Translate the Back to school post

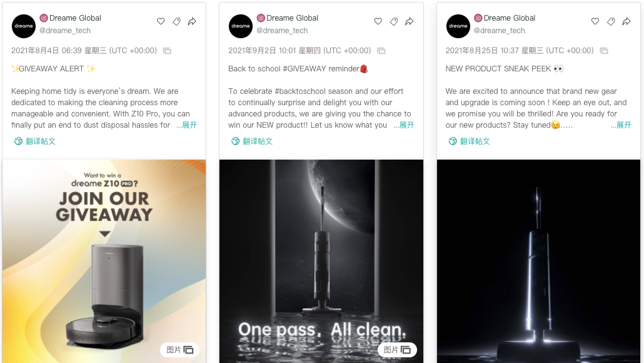252,141
